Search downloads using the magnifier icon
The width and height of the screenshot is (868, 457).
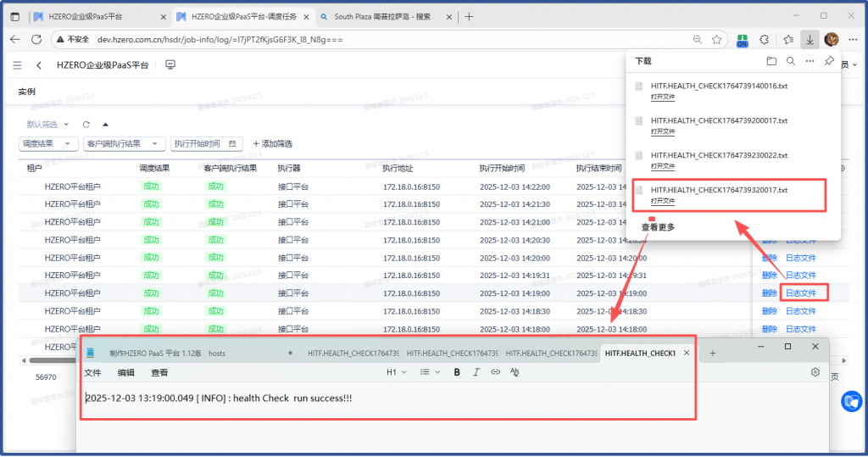point(790,61)
